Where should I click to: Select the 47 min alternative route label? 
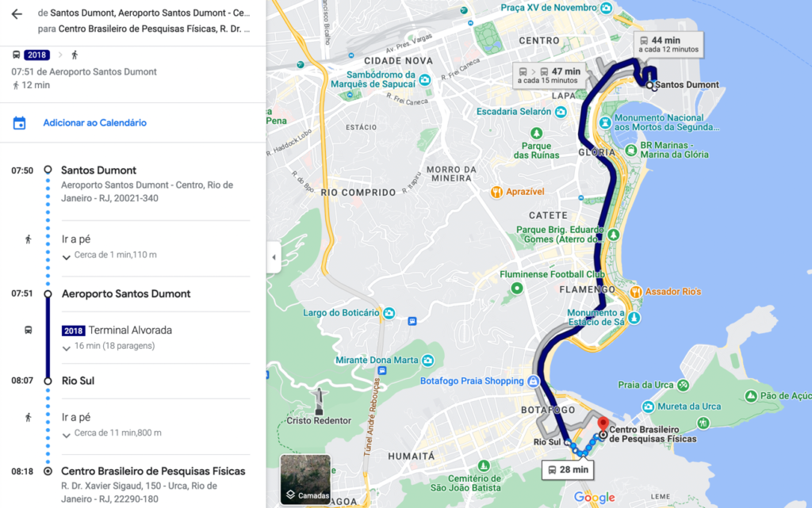pos(550,75)
